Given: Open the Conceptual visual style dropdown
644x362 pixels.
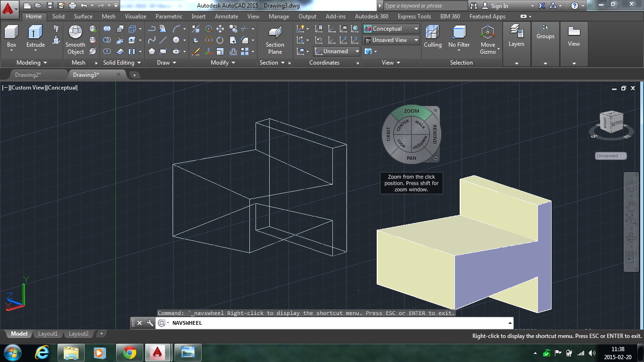Looking at the screenshot, I should click(391, 29).
